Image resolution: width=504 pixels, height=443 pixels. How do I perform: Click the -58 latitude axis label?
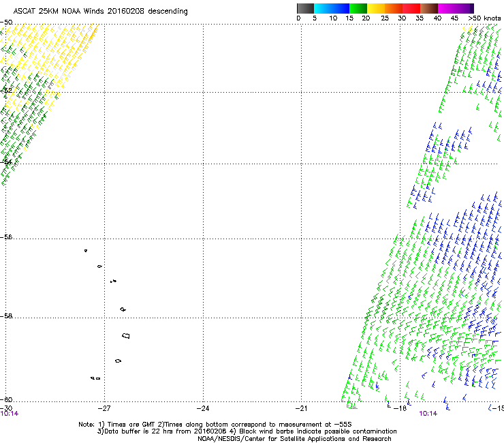click(x=6, y=316)
